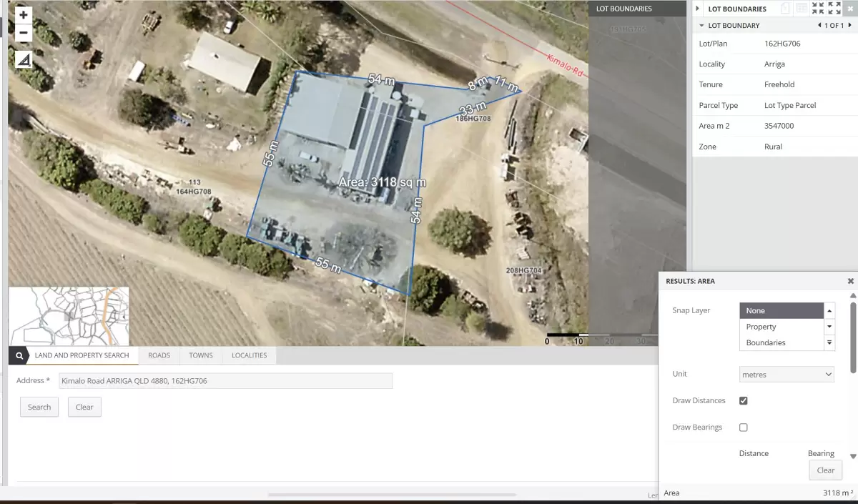Screen dimensions: 858x504
Task: Click the 11 m distance label on map
Action: coord(506,84)
